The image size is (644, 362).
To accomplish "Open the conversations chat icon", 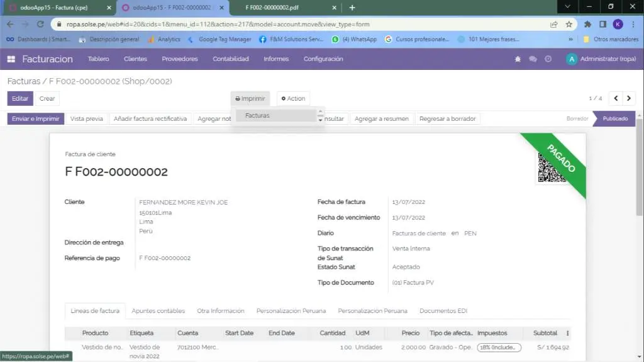I will tap(533, 59).
